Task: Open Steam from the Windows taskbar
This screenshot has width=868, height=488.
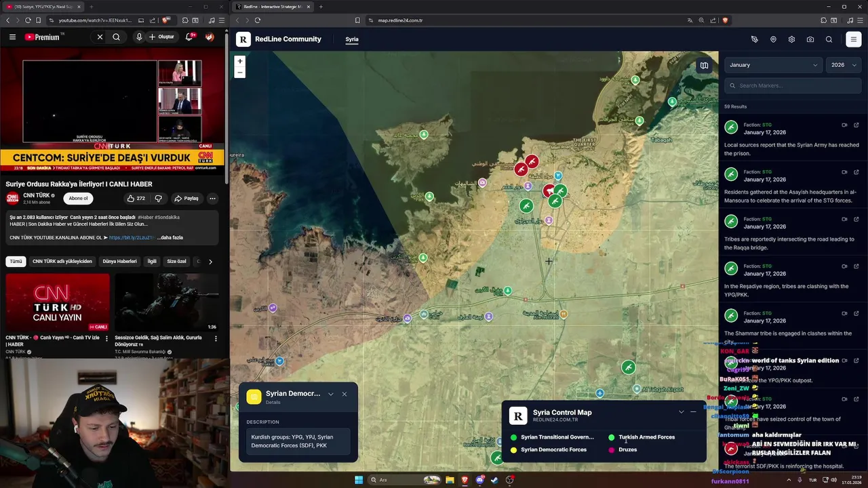Action: coord(494,480)
